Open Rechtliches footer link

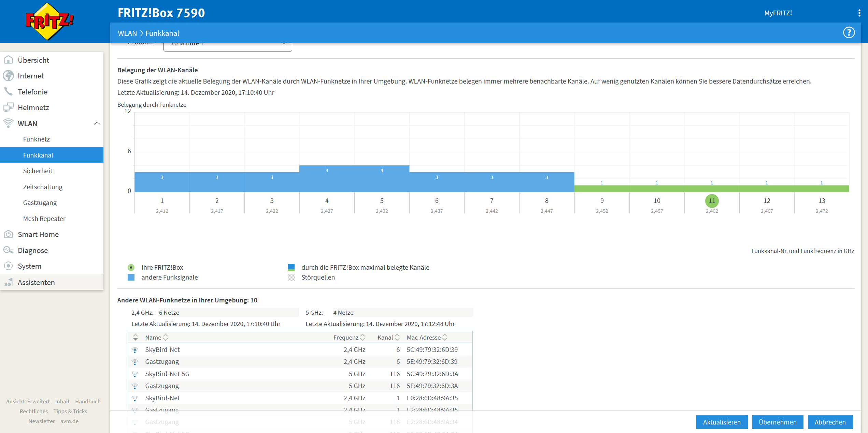click(x=33, y=411)
